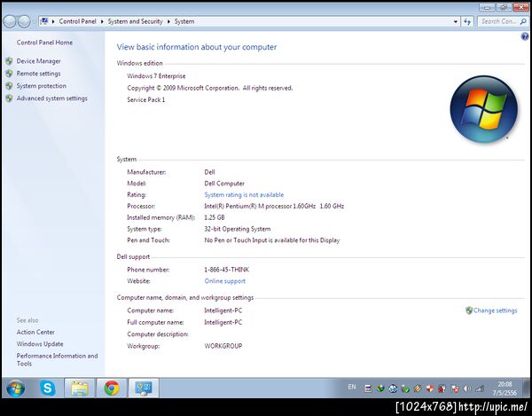
Task: Open Windows Update under See also
Action: [40, 344]
